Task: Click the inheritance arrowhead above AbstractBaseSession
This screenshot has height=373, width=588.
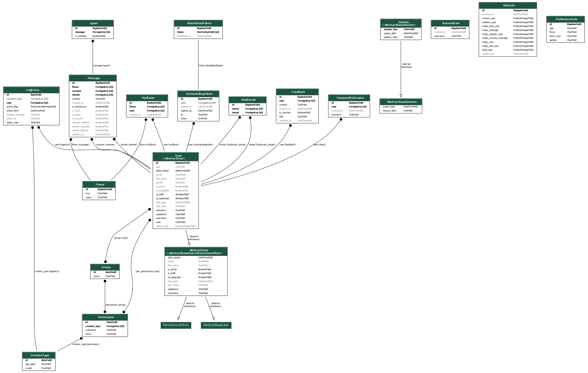Action: (x=401, y=96)
